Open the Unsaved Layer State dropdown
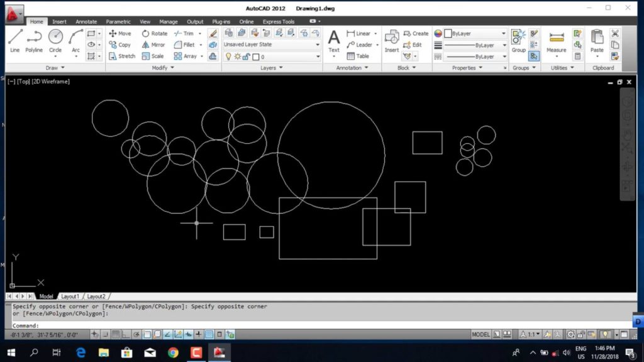 click(272, 45)
